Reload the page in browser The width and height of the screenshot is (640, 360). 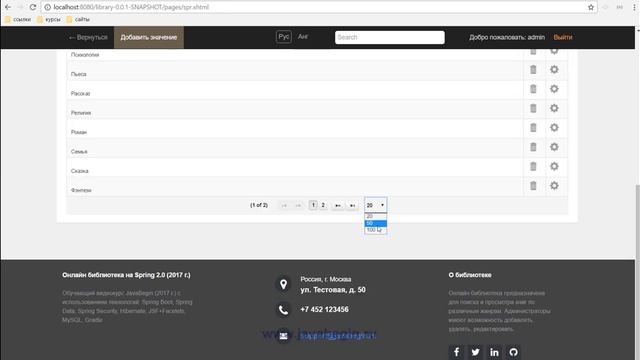pos(33,7)
